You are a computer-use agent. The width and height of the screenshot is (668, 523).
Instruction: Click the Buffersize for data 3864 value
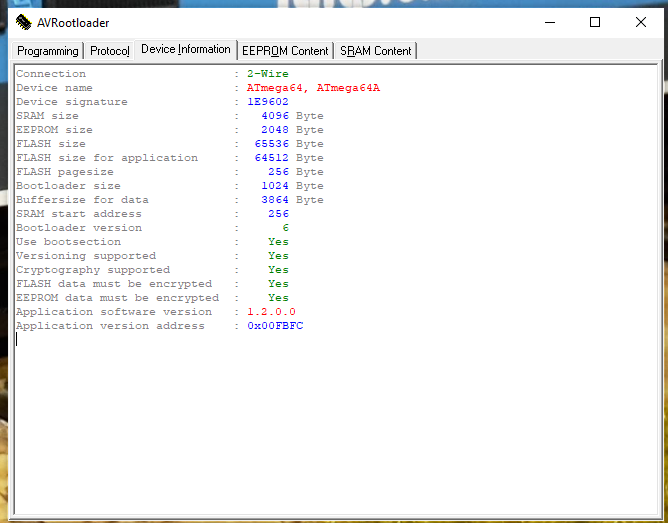tap(275, 200)
